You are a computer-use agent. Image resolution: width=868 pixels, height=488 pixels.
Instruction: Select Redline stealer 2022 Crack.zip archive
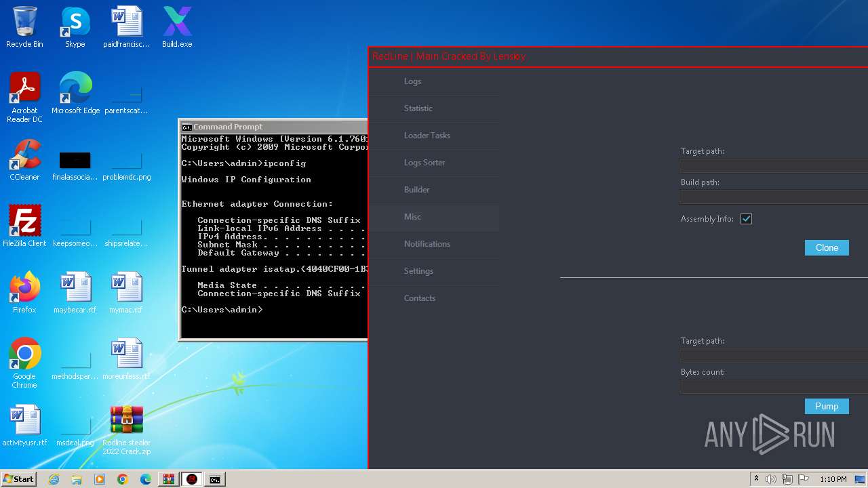point(127,430)
